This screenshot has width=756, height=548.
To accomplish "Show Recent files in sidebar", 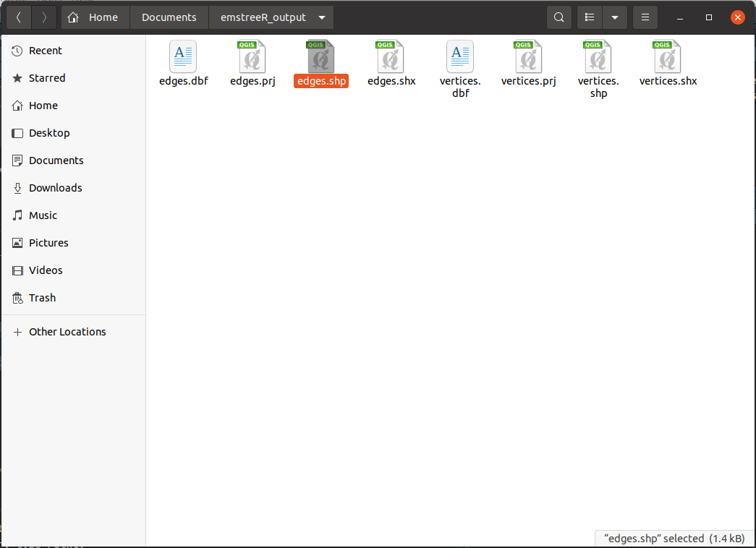I will [x=45, y=51].
